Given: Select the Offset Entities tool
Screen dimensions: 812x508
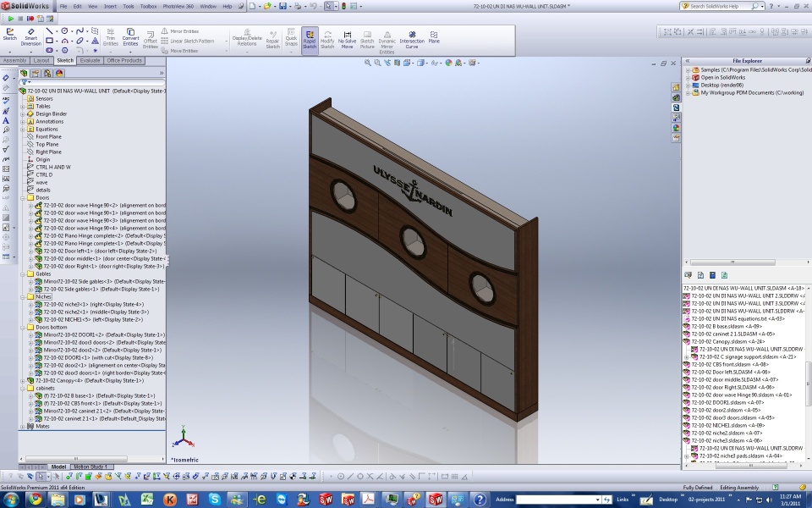Looking at the screenshot, I should (x=151, y=40).
